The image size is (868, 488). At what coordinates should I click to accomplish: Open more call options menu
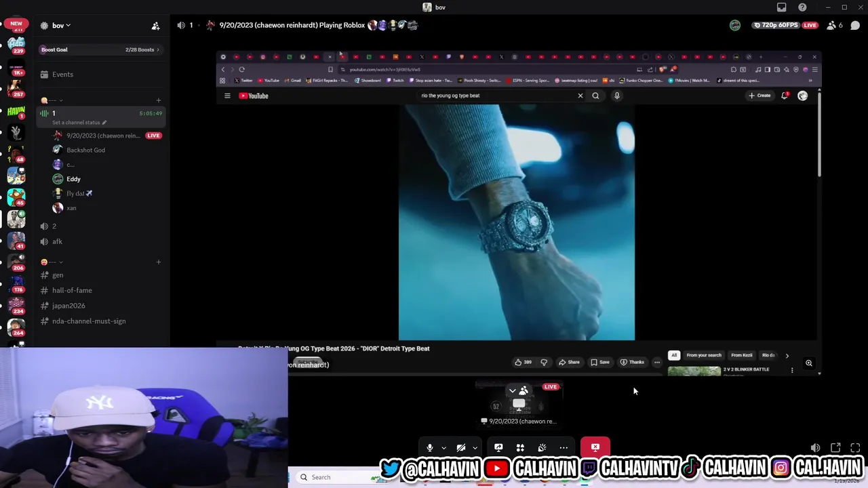click(x=564, y=447)
